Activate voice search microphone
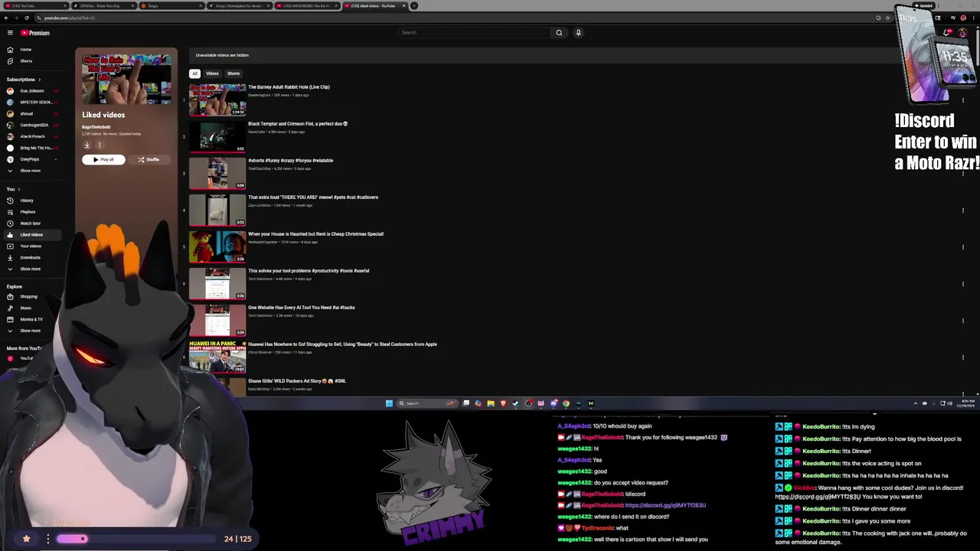The width and height of the screenshot is (980, 551). (578, 33)
